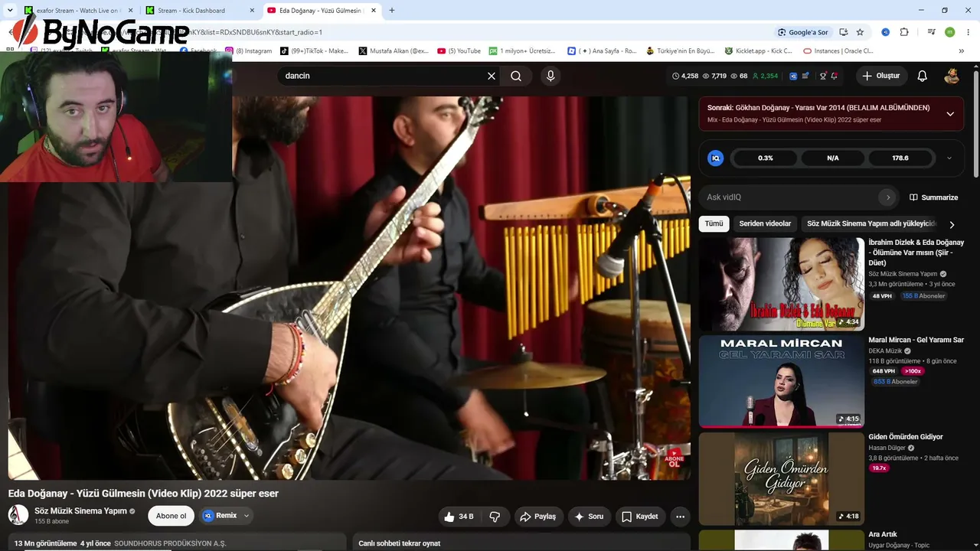The image size is (980, 551).
Task: Click the round vidIQ badge in stats panel
Action: (x=716, y=158)
